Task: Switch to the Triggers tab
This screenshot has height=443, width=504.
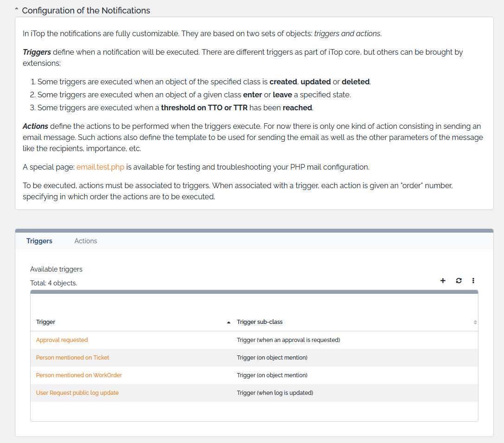Action: tap(39, 241)
